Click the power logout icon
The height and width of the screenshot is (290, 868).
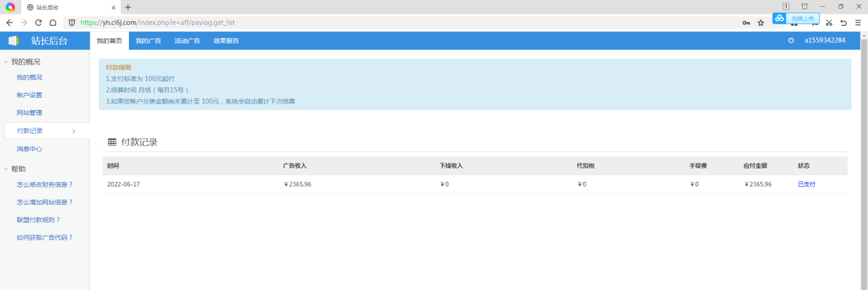(791, 41)
